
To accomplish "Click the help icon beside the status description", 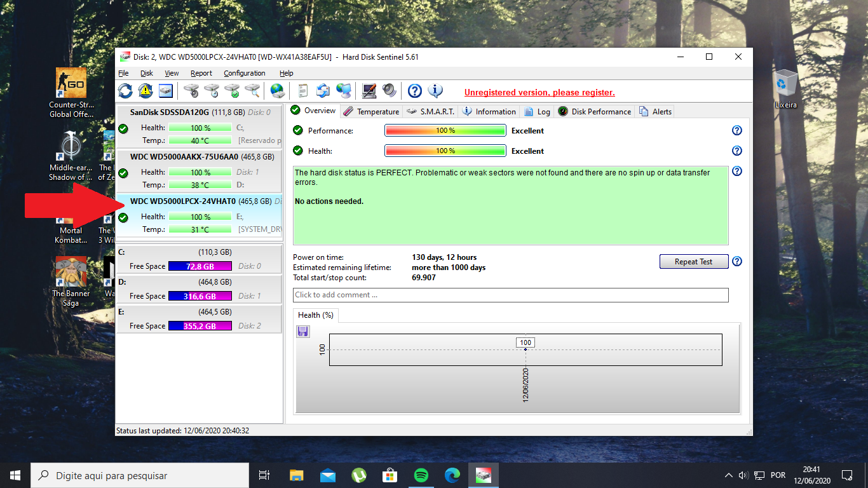I will pos(737,171).
